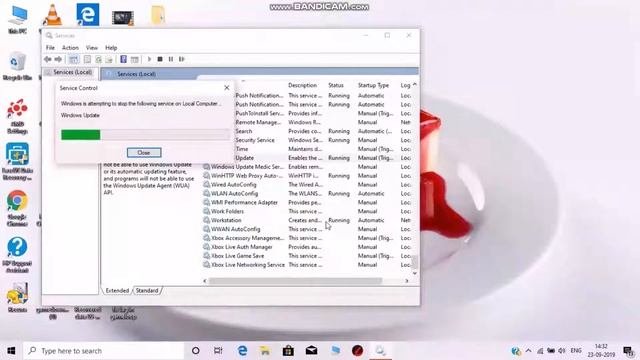Image resolution: width=640 pixels, height=360 pixels.
Task: Click the Show/Hide Action Pane toolbar icon
Action: [135, 59]
